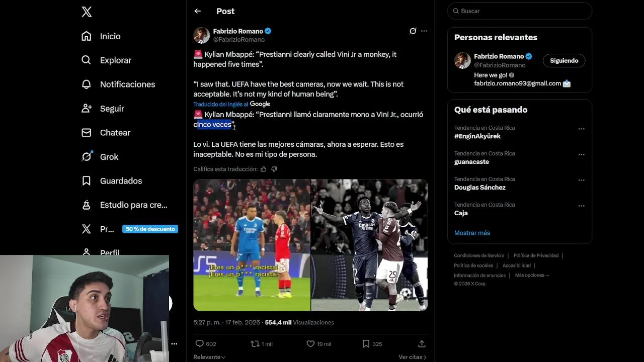This screenshot has width=644, height=362.
Task: Click the Mostrar más link
Action: [472, 233]
